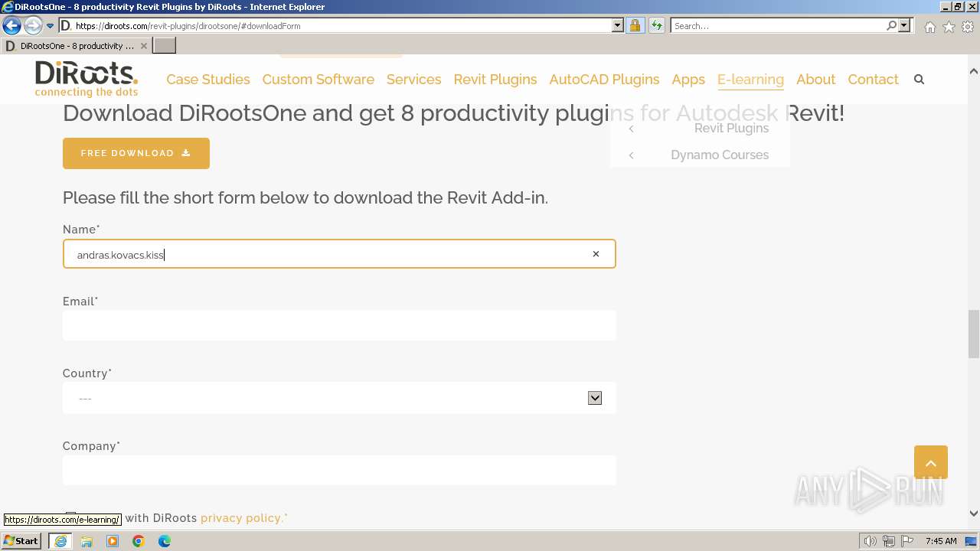
Task: Open Windows Media Player taskbar icon
Action: [113, 541]
